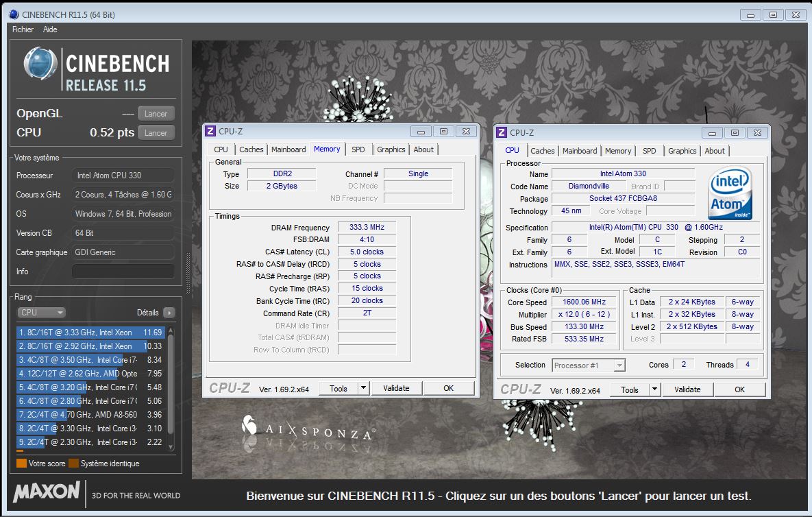Screen dimensions: 812x517
Task: Click OK in Memory CPU-Z window
Action: (x=448, y=388)
